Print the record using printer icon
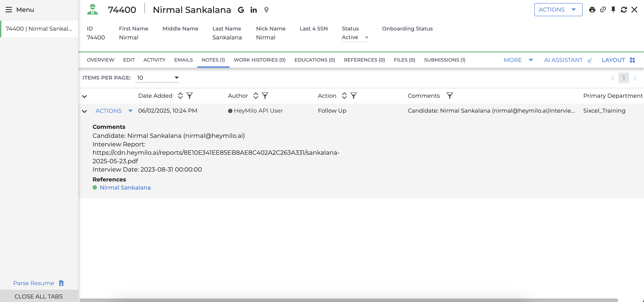 (x=592, y=10)
